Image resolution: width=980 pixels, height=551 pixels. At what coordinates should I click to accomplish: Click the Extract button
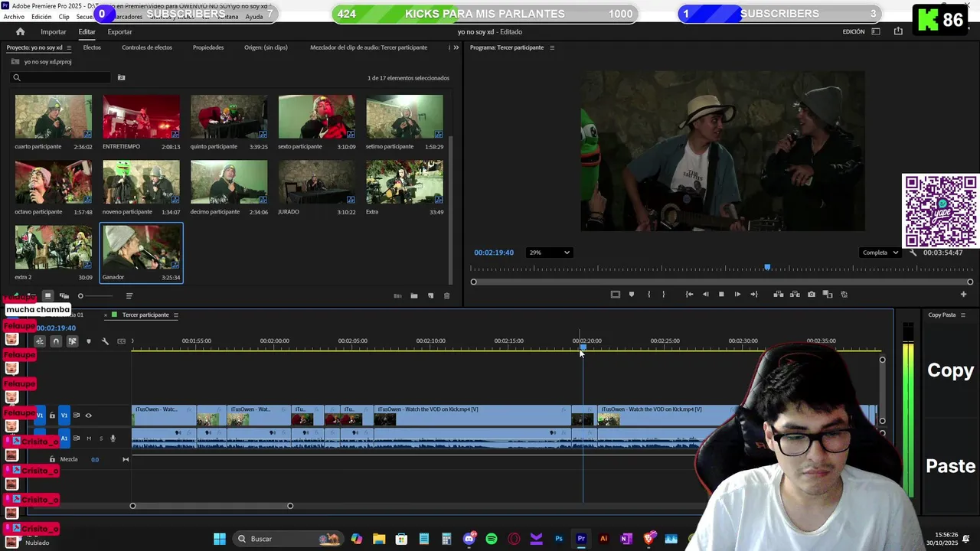795,295
